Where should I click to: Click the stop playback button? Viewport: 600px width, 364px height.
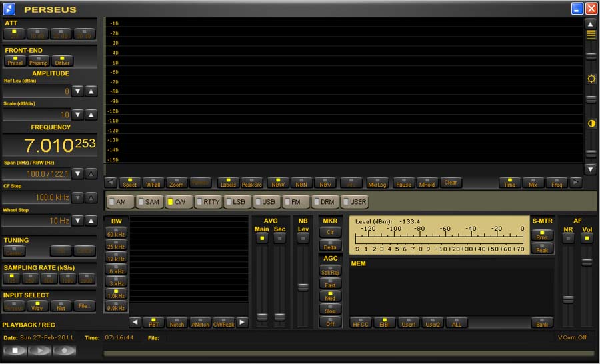15,350
